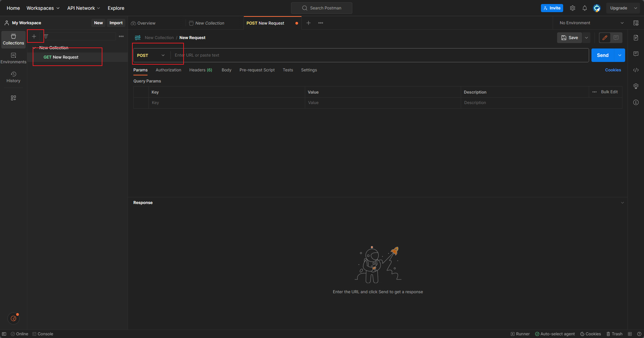Click the request URL input field
This screenshot has width=644, height=338.
380,55
